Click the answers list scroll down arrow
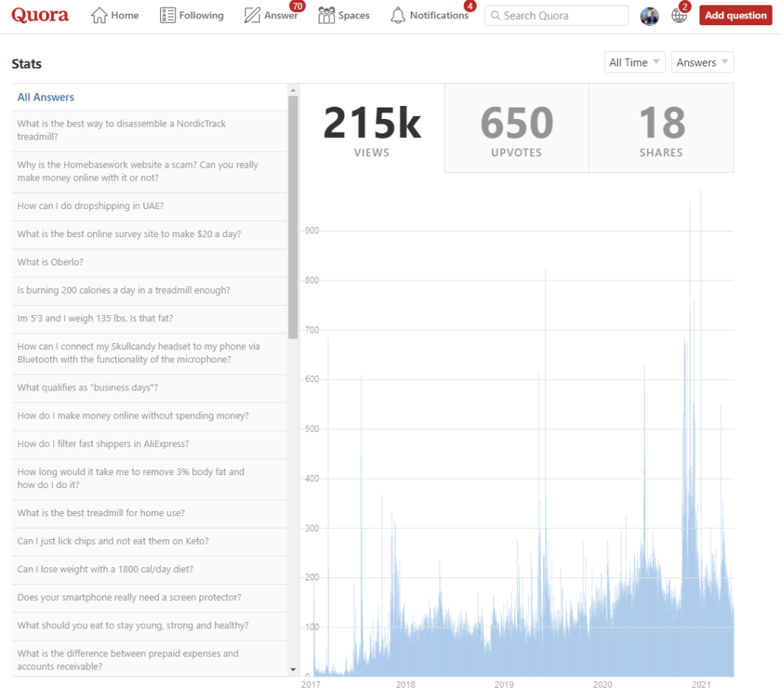781x700 pixels. (293, 669)
